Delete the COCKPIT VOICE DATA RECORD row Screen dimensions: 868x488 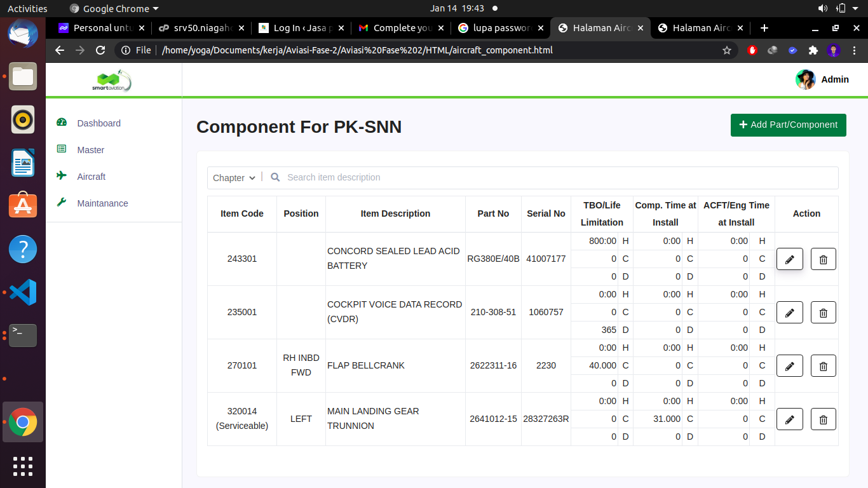(x=823, y=313)
